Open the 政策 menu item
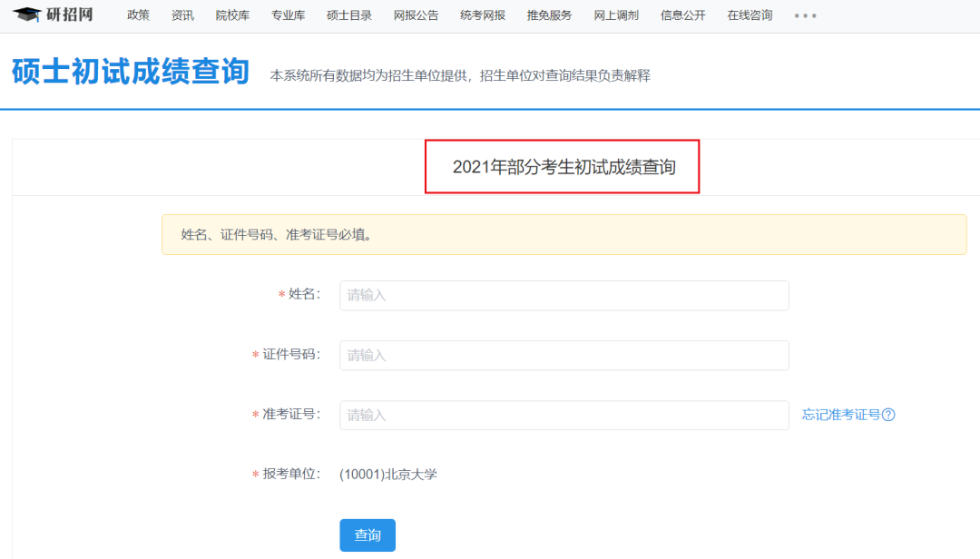 click(138, 15)
